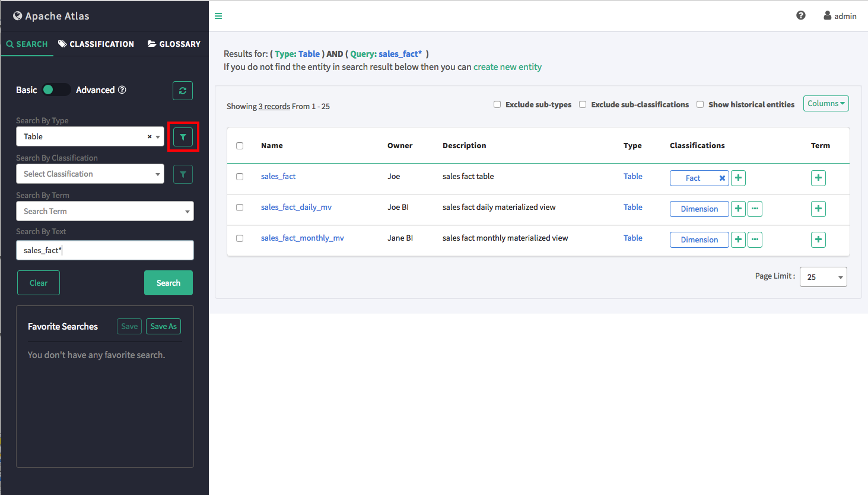Click the create new entity link

click(x=507, y=67)
